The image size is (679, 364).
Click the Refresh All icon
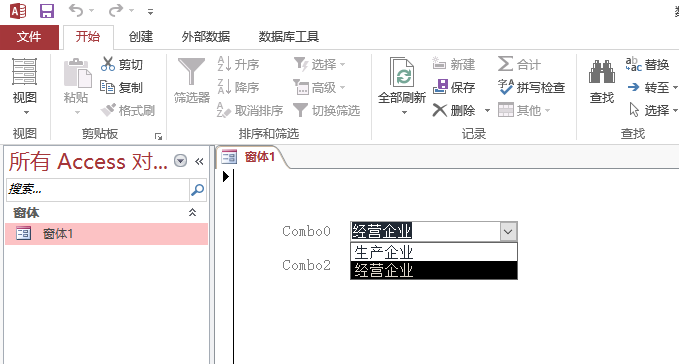coord(402,72)
